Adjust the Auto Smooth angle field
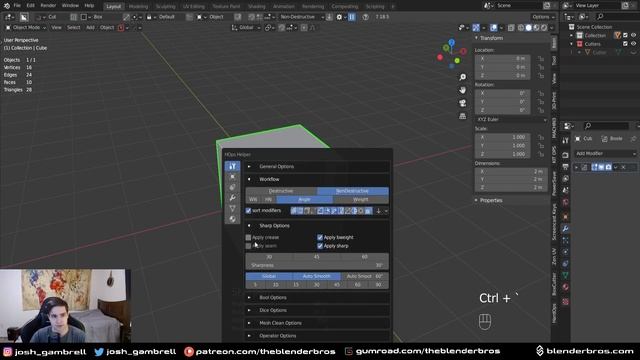640x360 pixels. coord(364,276)
